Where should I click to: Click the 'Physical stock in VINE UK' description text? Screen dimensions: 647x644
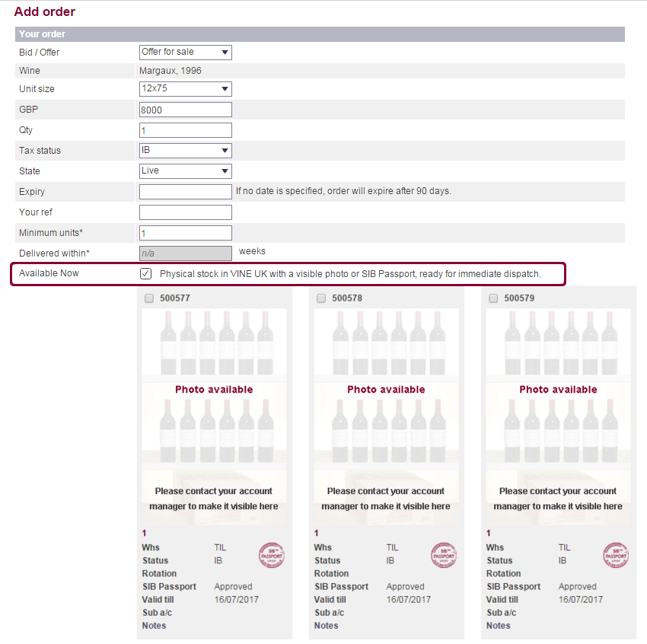(x=350, y=274)
